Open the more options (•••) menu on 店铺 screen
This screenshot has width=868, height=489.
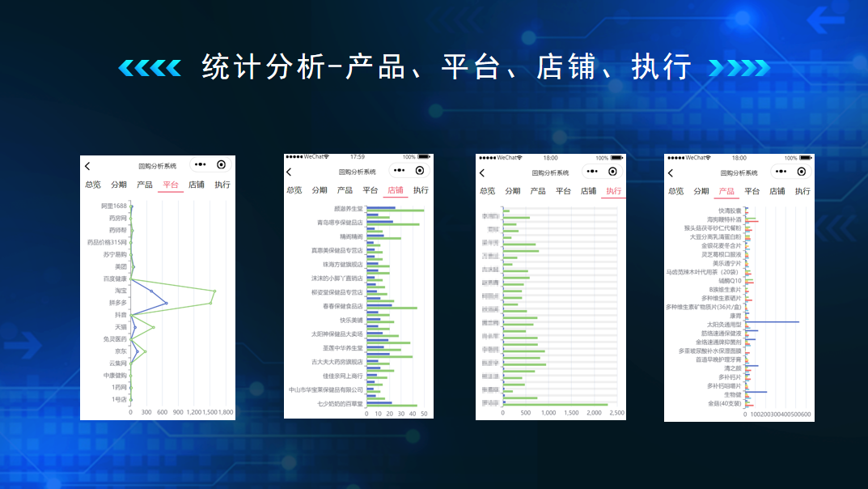(x=398, y=171)
